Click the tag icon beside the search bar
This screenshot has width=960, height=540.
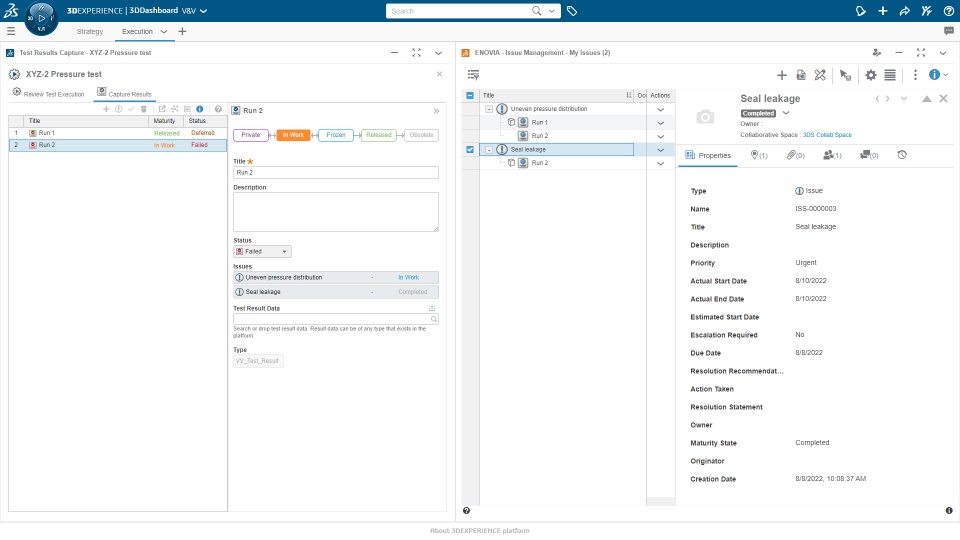(572, 11)
